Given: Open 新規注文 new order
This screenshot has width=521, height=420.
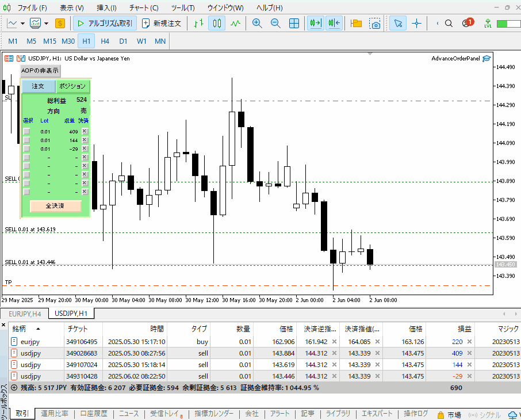Looking at the screenshot, I should coord(161,23).
